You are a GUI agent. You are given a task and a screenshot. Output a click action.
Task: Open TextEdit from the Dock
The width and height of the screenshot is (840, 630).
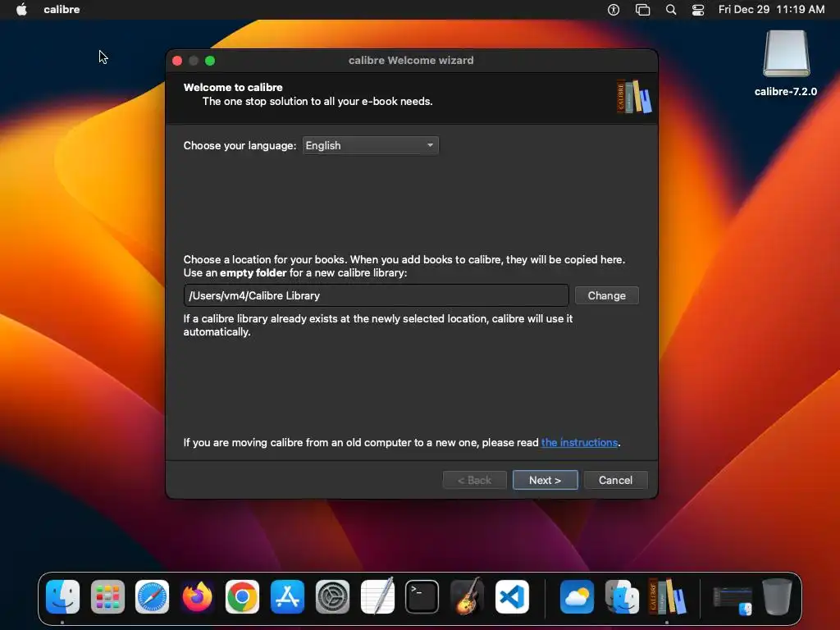click(377, 597)
